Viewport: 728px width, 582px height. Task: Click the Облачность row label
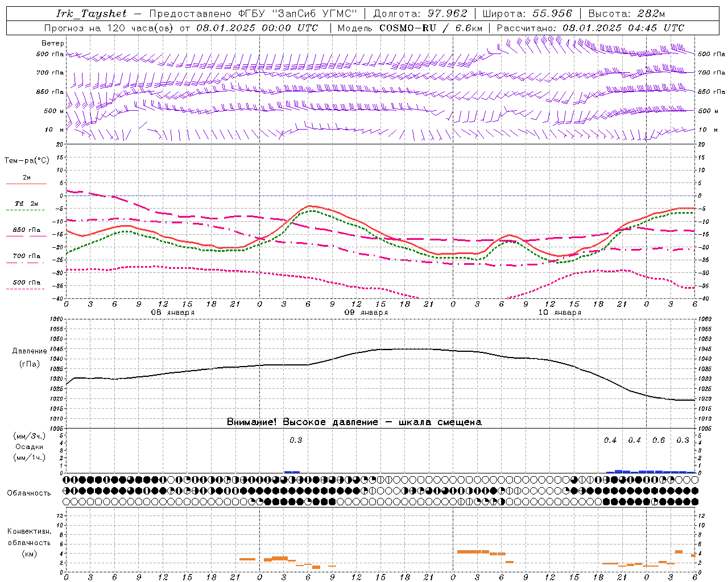coord(29,493)
